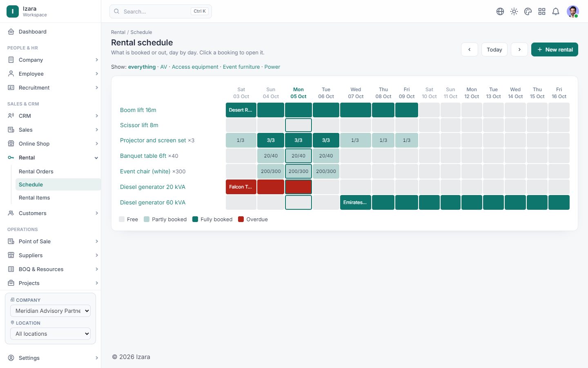Open the user avatar menu
Screen dimensions: 588x368
[573, 11]
